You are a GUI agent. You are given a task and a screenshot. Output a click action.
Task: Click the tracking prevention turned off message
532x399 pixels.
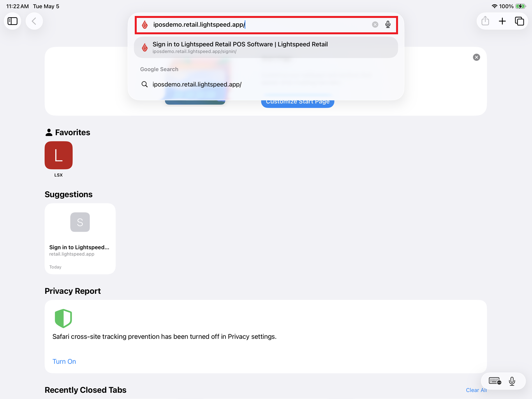164,337
